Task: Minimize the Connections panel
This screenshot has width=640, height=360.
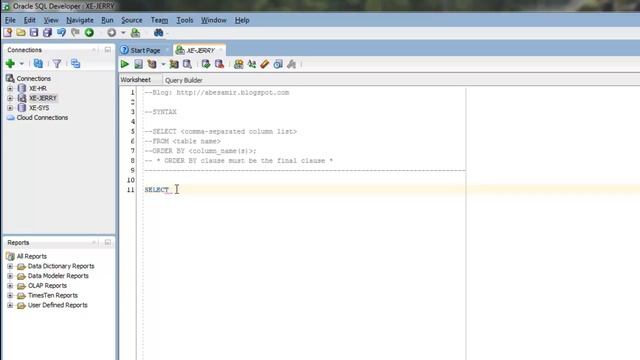Action: 108,50
